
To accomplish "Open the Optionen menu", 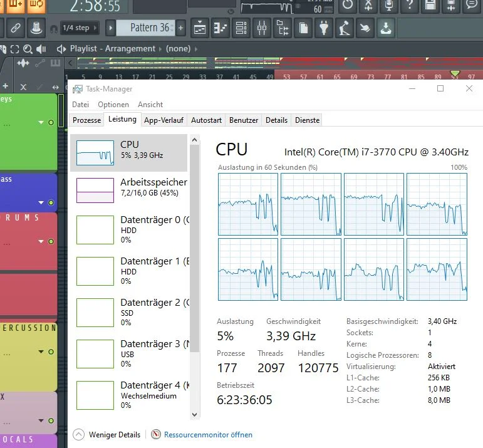I will (113, 105).
